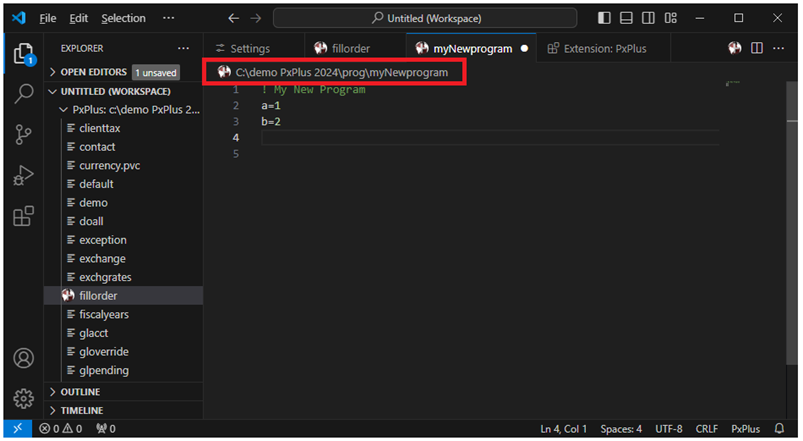Open the Accounts menu icon
This screenshot has width=803, height=441.
(22, 359)
